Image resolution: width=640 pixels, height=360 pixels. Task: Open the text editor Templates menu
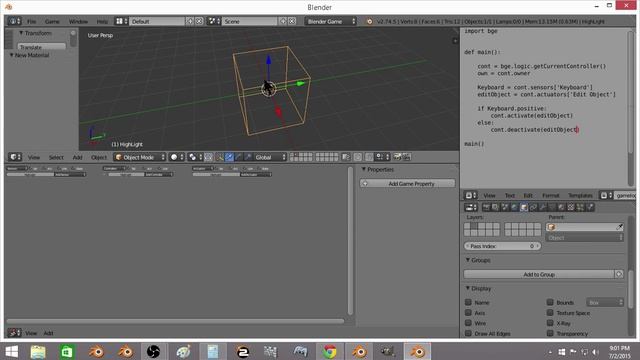point(580,196)
